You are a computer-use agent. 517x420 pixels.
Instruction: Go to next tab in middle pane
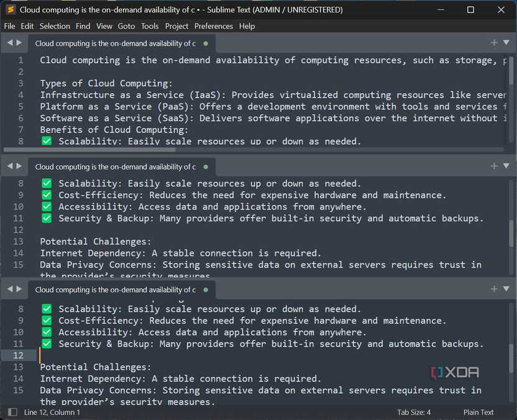(x=19, y=166)
